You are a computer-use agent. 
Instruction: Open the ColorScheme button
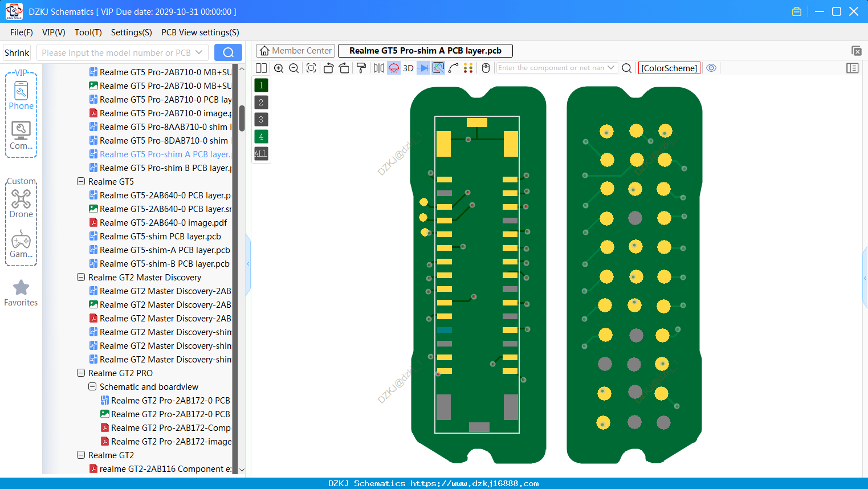(x=669, y=68)
